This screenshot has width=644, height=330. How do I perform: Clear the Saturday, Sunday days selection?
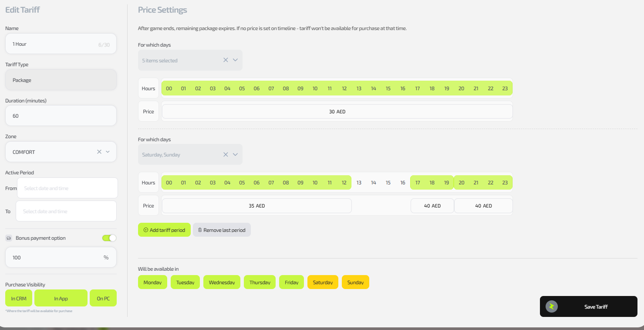(226, 154)
